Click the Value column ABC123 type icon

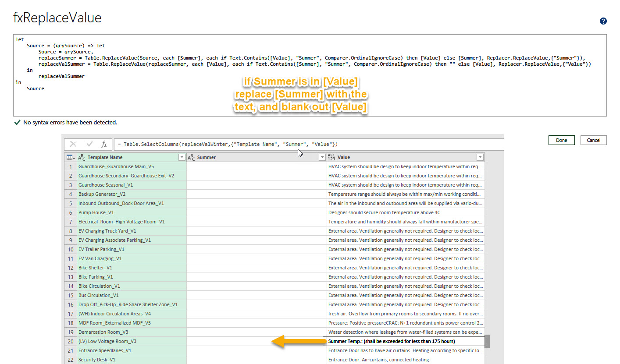click(331, 157)
